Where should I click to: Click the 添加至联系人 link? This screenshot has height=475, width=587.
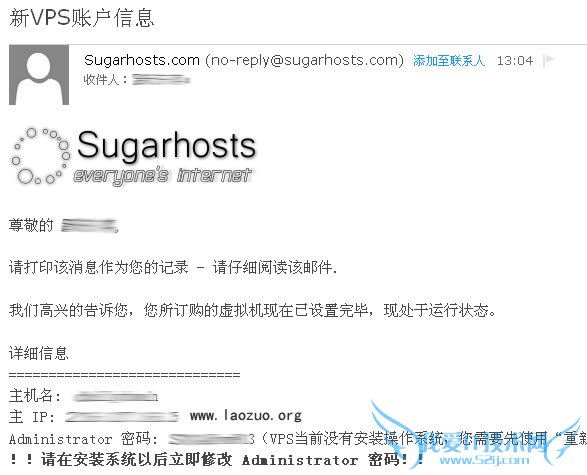pos(449,61)
